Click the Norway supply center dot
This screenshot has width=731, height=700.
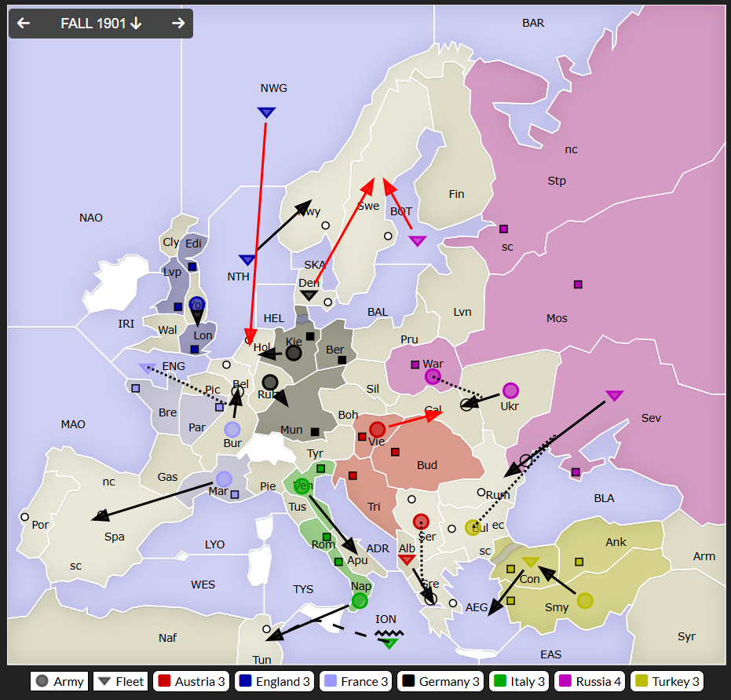point(325,225)
